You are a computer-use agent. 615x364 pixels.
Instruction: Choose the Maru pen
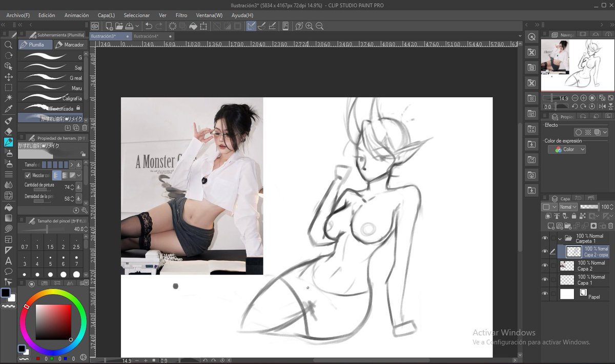(x=50, y=88)
